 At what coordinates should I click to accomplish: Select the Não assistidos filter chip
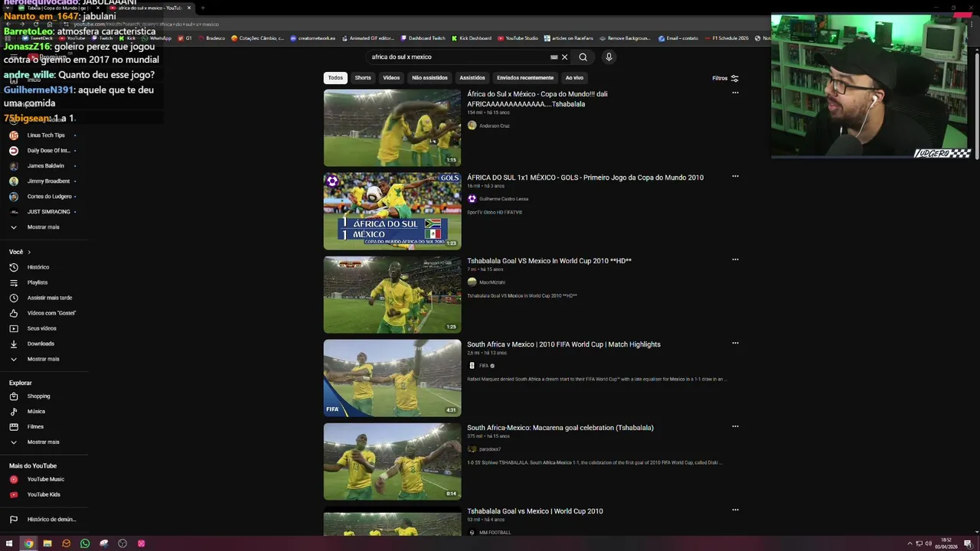pyautogui.click(x=430, y=77)
